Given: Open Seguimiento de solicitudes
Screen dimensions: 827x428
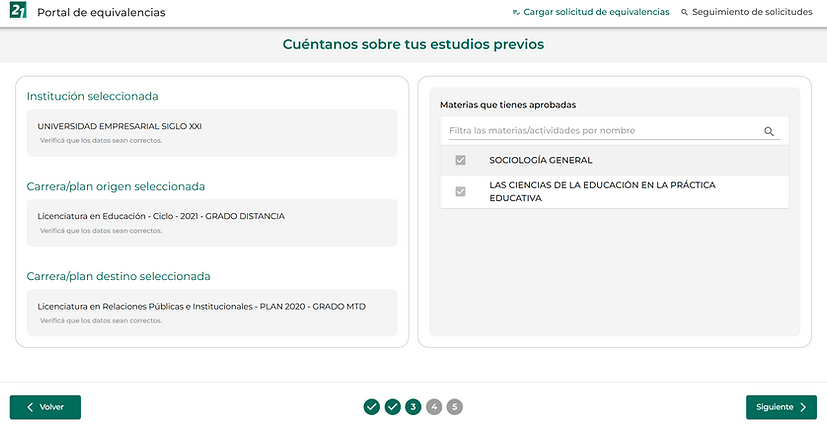Looking at the screenshot, I should pos(746,12).
